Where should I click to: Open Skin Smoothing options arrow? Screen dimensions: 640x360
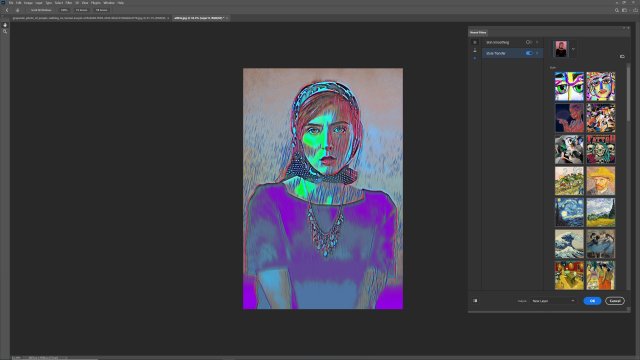[537, 42]
